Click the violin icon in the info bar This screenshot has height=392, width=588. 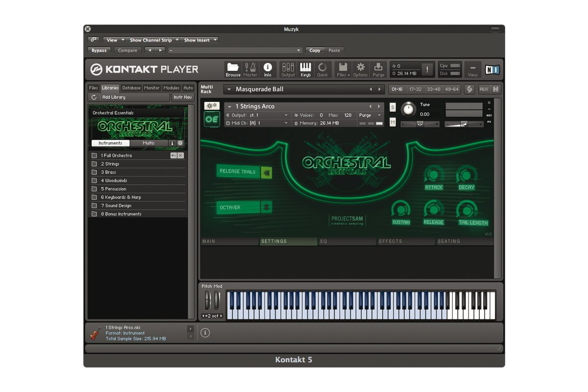point(95,333)
